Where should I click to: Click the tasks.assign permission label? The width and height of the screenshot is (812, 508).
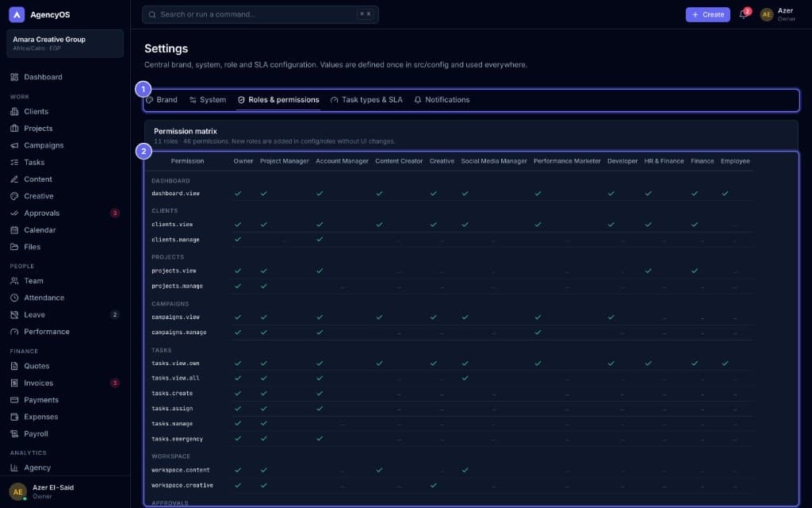click(172, 409)
